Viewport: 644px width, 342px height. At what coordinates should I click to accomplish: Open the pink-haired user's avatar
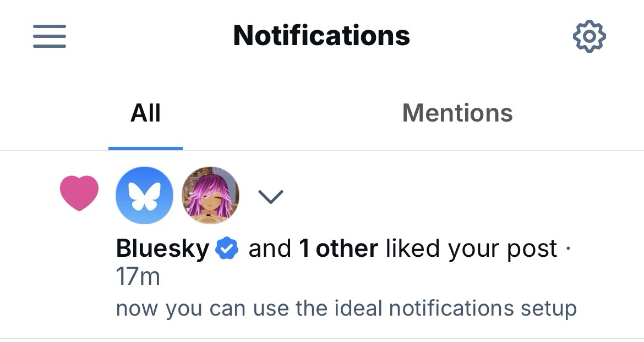point(210,195)
